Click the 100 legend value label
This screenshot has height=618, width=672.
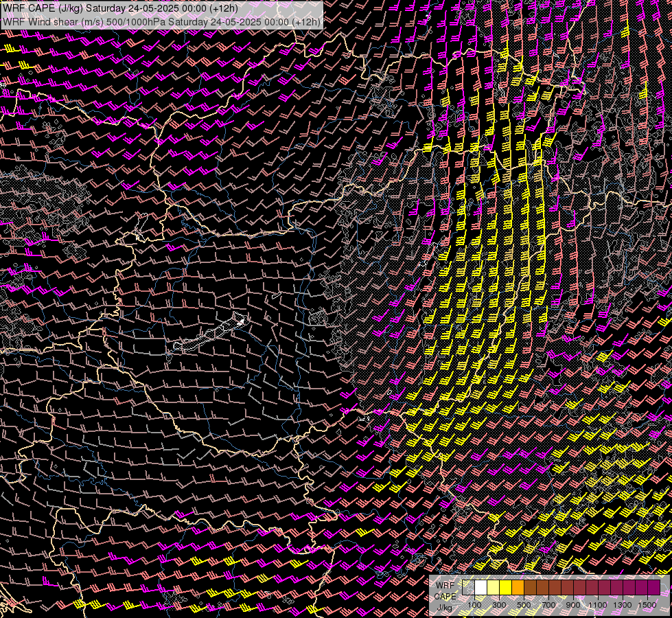click(x=474, y=605)
